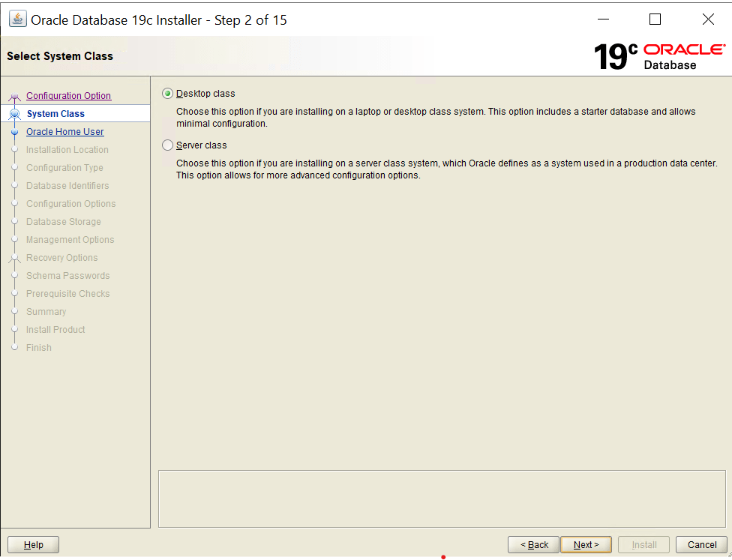Click the installer window title text
The image size is (732, 560).
(x=159, y=20)
